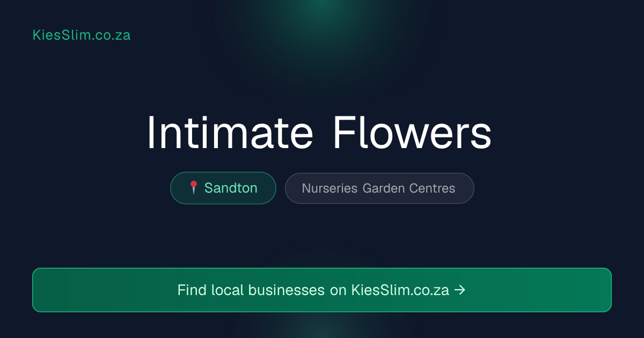Click the word Centres in the category tag

click(433, 188)
